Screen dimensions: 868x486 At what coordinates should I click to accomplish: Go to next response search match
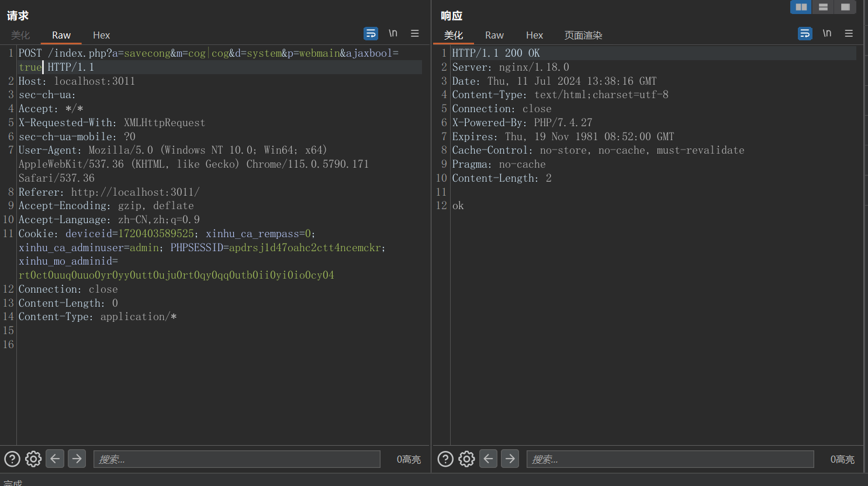coord(510,459)
